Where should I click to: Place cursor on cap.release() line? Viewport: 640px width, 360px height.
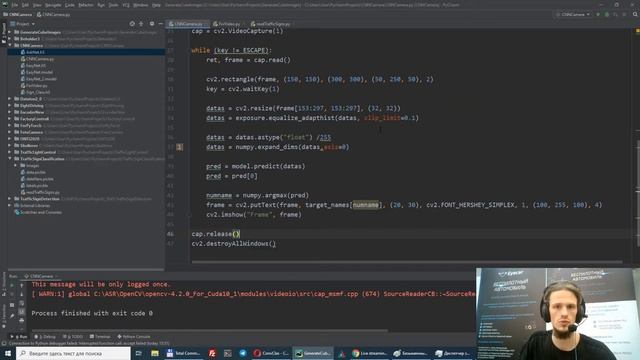[x=216, y=234]
